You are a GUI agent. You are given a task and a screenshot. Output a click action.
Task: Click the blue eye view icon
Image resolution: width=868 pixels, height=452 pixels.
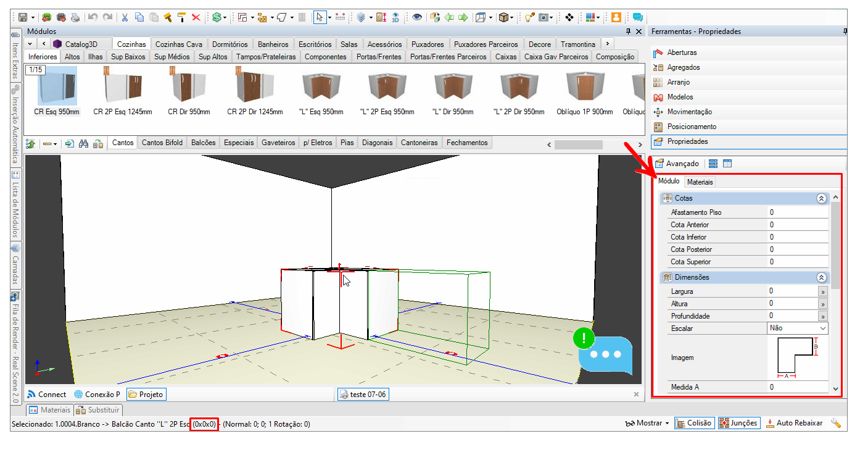(417, 17)
